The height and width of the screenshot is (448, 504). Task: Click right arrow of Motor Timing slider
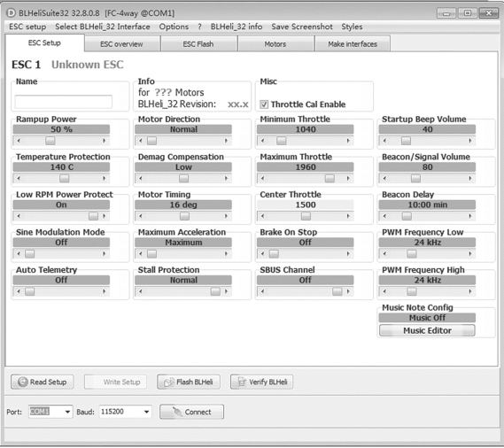(x=226, y=216)
